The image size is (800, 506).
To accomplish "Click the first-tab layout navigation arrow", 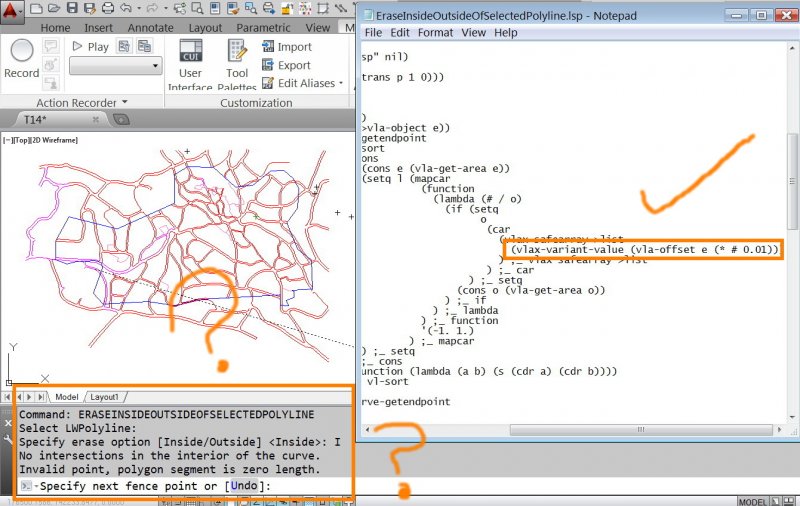I will (x=7, y=397).
